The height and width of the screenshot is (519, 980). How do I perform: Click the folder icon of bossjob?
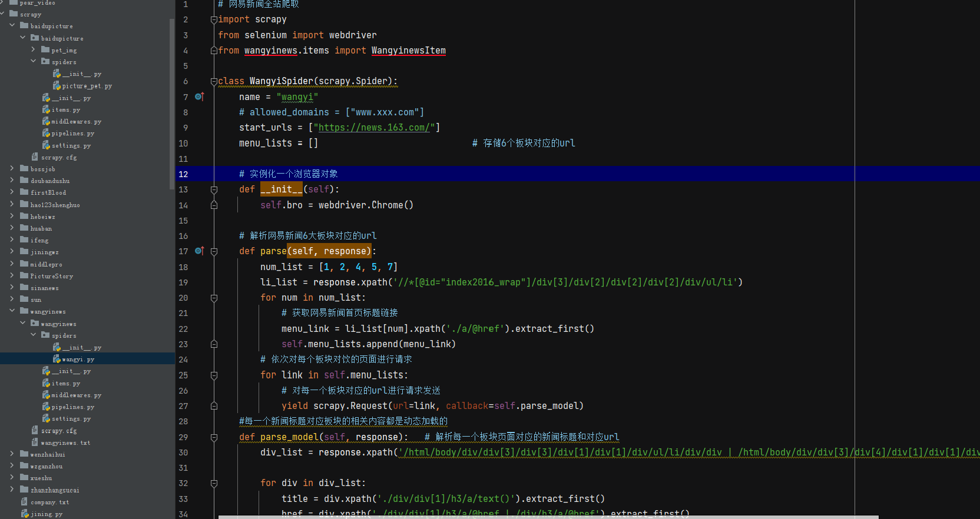click(x=24, y=169)
